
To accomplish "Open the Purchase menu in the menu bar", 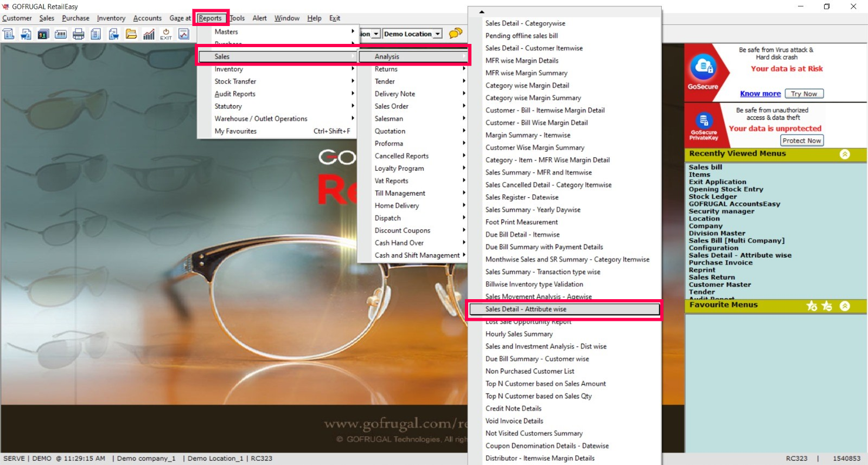I will coord(75,18).
